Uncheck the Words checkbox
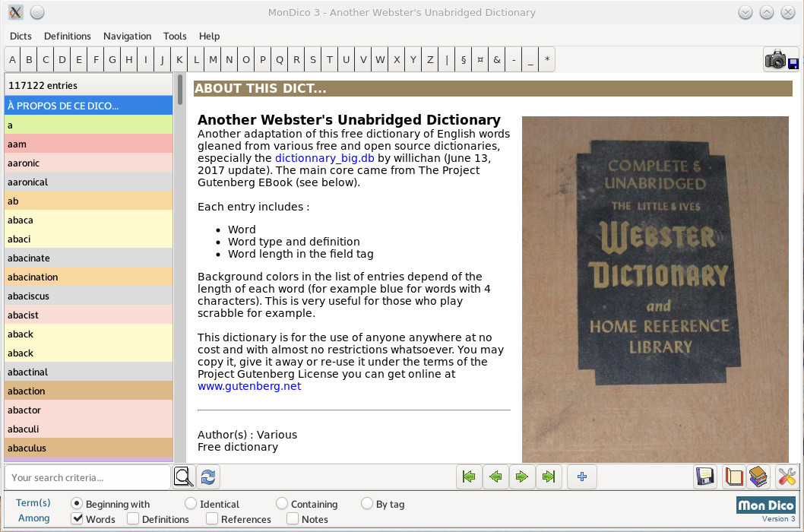Screen dimensions: 804x532 pos(77,518)
